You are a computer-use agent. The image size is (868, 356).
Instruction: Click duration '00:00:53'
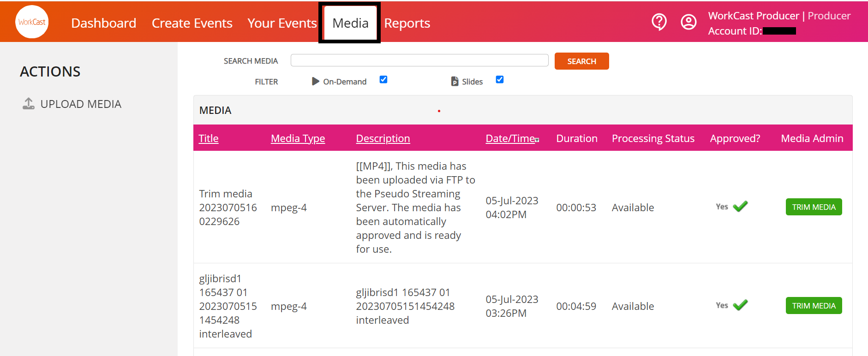(576, 208)
